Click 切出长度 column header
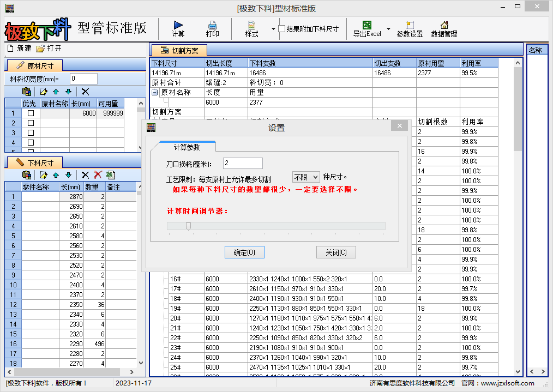 pos(226,63)
